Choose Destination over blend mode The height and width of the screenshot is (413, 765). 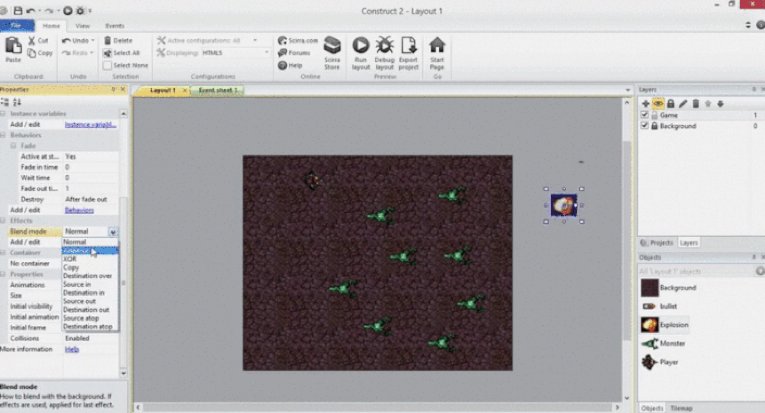[x=90, y=276]
